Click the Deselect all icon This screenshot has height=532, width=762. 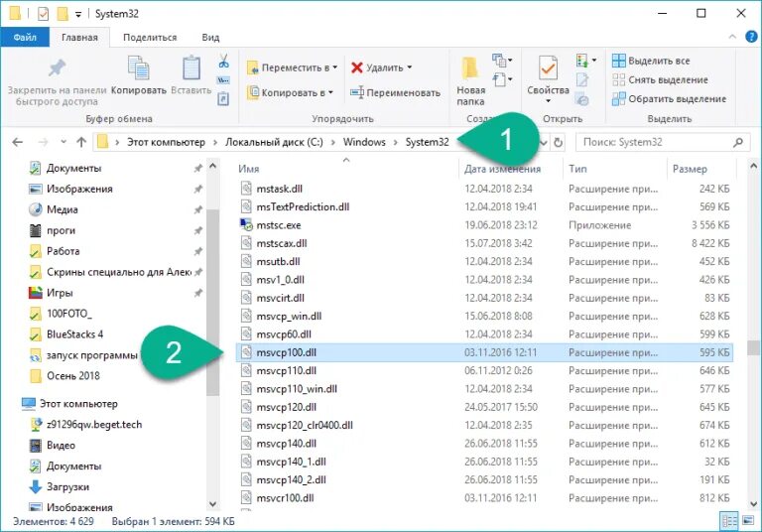point(619,79)
